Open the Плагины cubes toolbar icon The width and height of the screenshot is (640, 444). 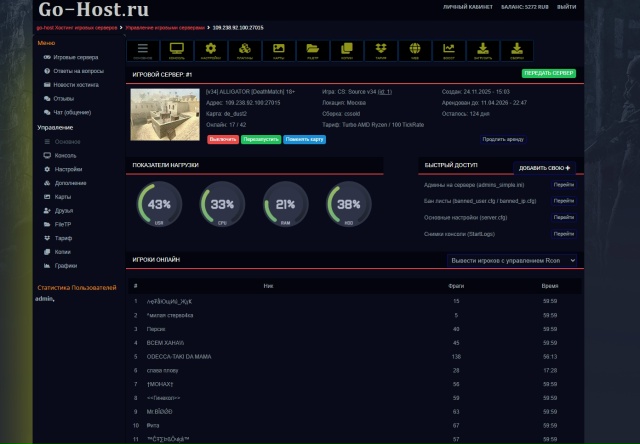point(244,51)
